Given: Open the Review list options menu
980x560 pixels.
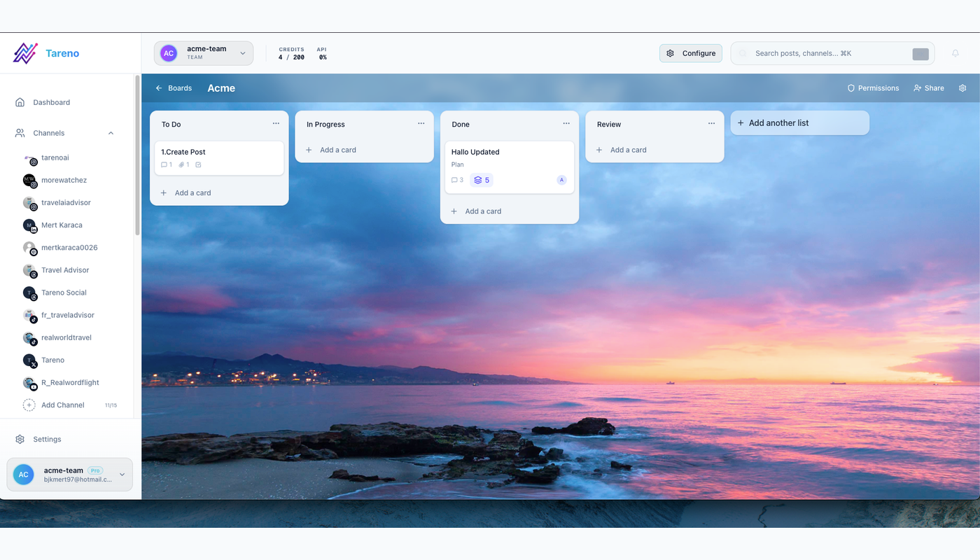Looking at the screenshot, I should click(x=711, y=123).
